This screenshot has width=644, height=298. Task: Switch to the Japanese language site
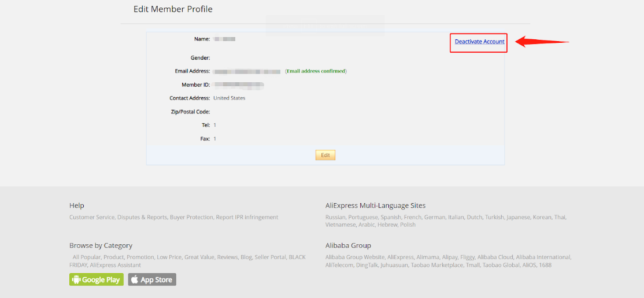519,217
